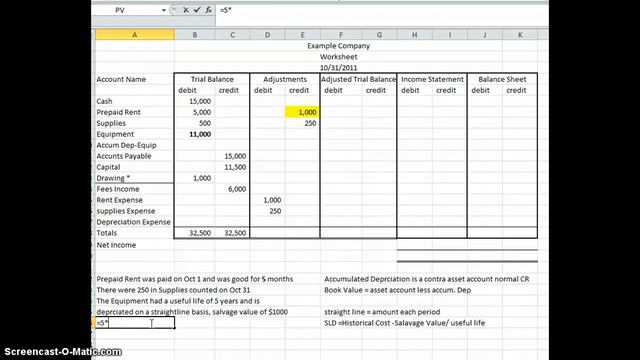Click the bold Equipment value 11,000
The image size is (640, 360).
click(200, 134)
